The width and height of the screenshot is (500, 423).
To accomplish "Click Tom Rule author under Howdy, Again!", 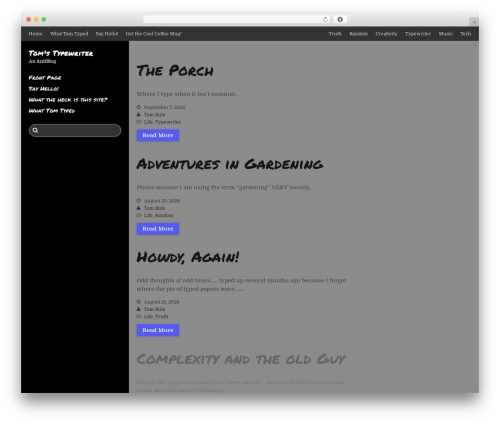I will pos(154,309).
